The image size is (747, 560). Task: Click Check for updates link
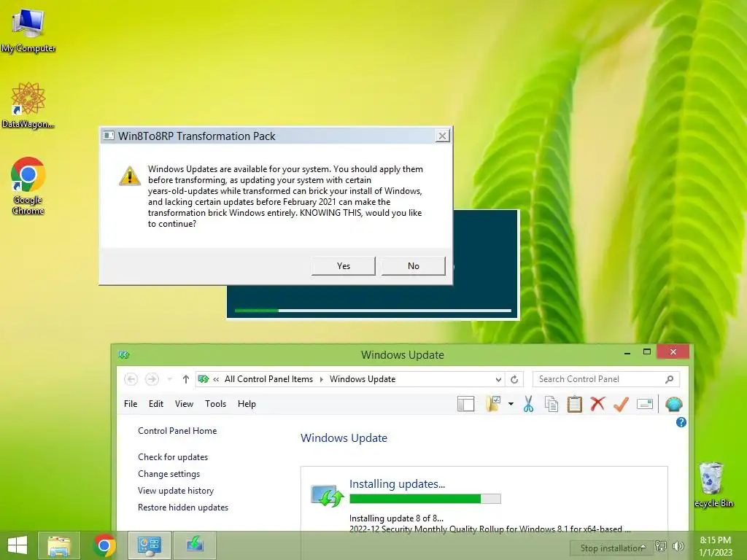[x=173, y=457]
